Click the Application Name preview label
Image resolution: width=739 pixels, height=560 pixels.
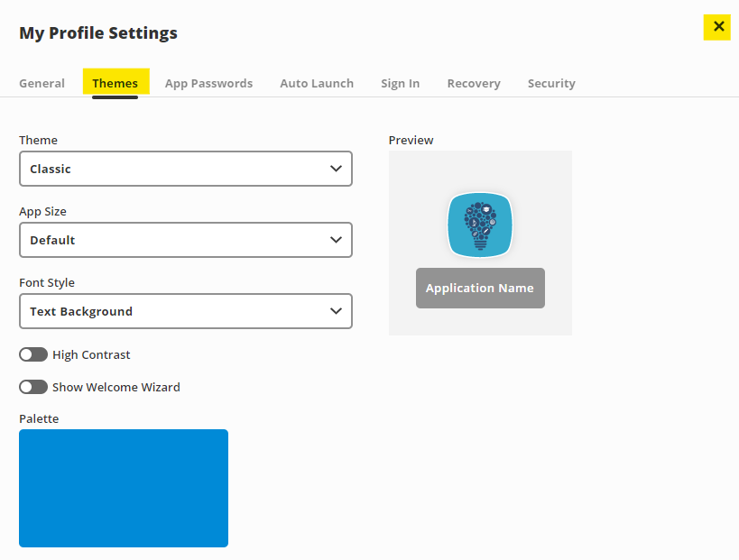pyautogui.click(x=480, y=289)
